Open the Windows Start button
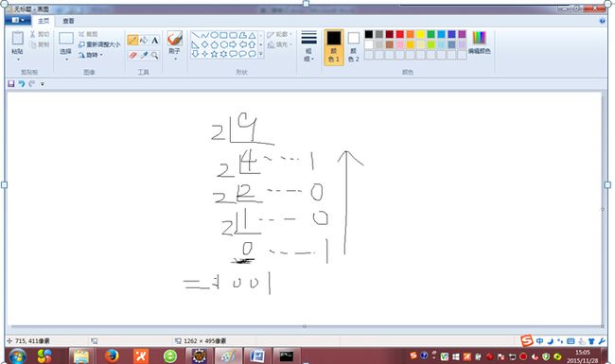This screenshot has width=615, height=364. click(18, 356)
